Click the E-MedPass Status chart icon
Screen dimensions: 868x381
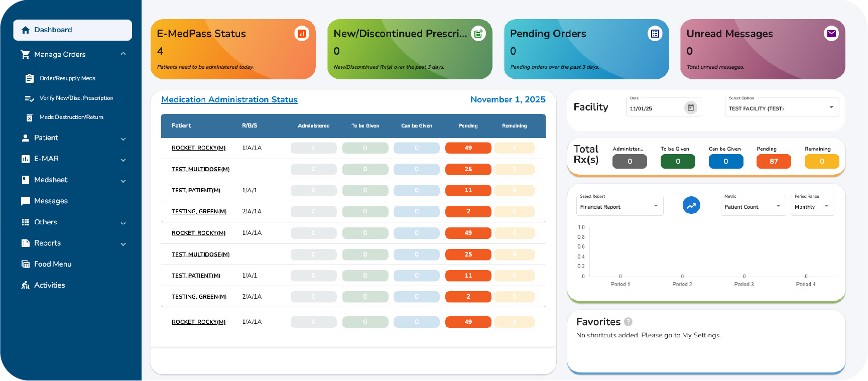[302, 34]
